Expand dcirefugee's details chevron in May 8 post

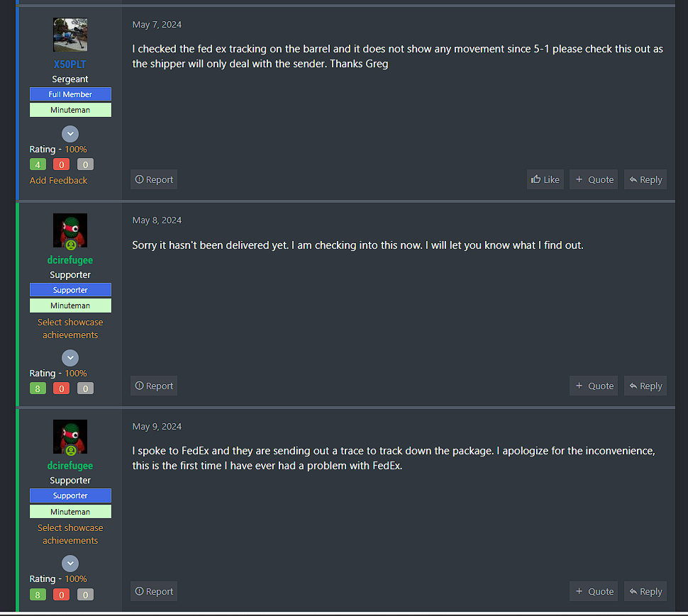click(70, 358)
